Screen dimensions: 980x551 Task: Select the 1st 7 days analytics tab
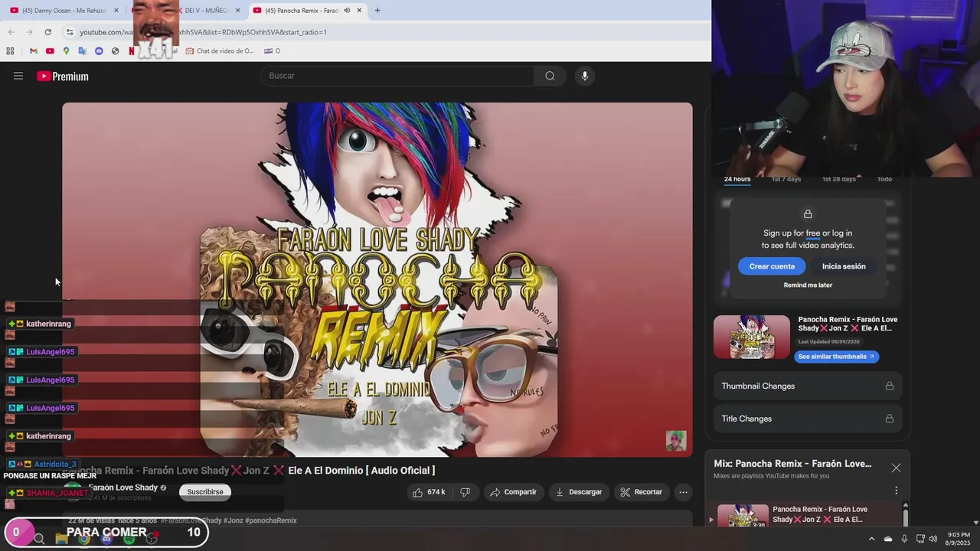click(x=786, y=179)
